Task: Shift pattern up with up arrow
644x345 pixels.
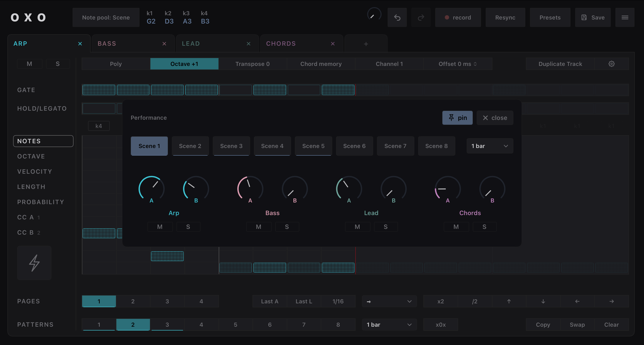Action: (509, 301)
